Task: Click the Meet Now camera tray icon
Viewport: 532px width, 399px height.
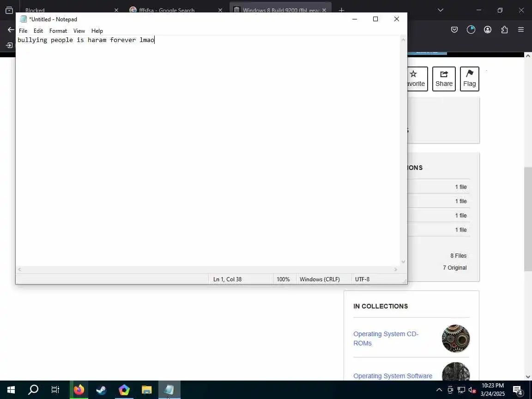Action: (x=450, y=390)
